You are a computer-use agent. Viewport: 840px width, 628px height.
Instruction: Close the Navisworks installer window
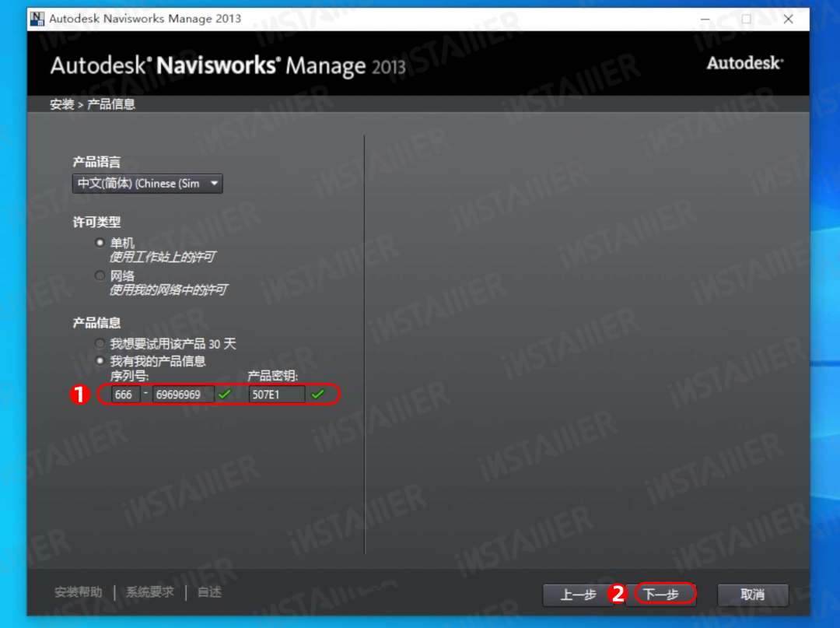click(x=788, y=19)
